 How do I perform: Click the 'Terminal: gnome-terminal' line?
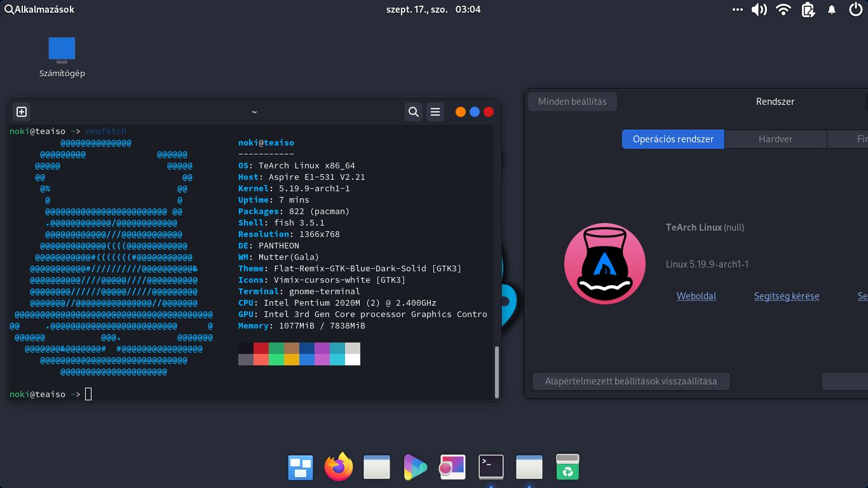pos(299,291)
